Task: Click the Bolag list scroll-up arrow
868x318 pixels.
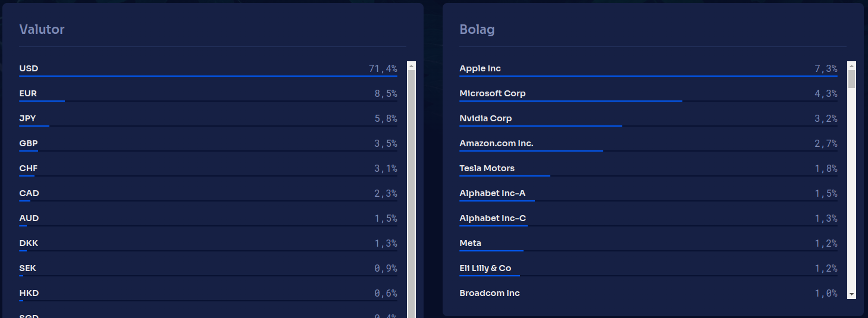Action: click(851, 66)
